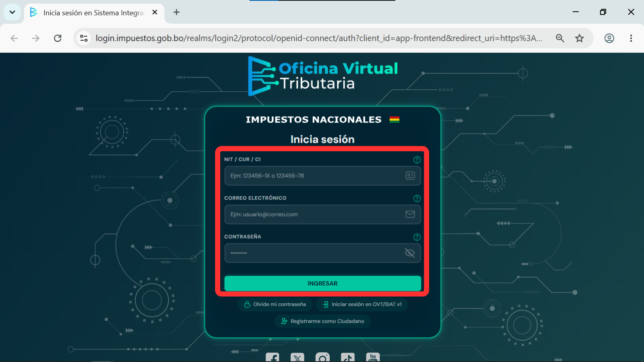The image size is (644, 362).
Task: View site information icon in address bar
Action: click(x=84, y=38)
